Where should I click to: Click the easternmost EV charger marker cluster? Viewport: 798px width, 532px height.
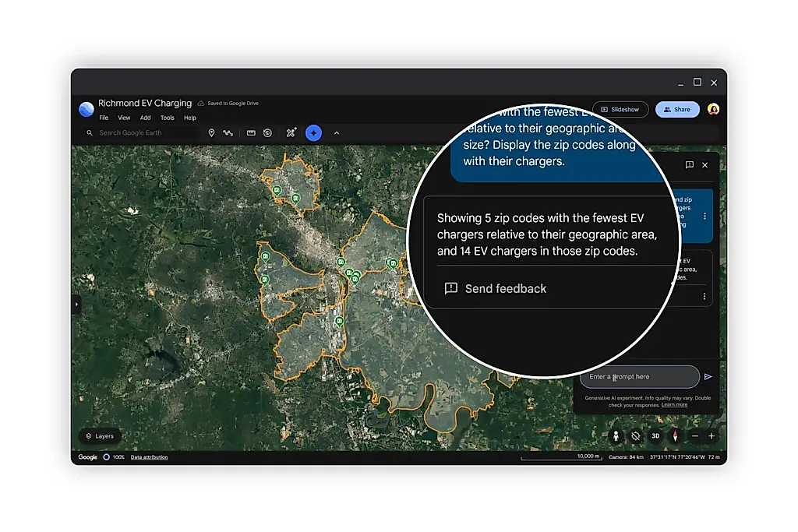tap(392, 263)
